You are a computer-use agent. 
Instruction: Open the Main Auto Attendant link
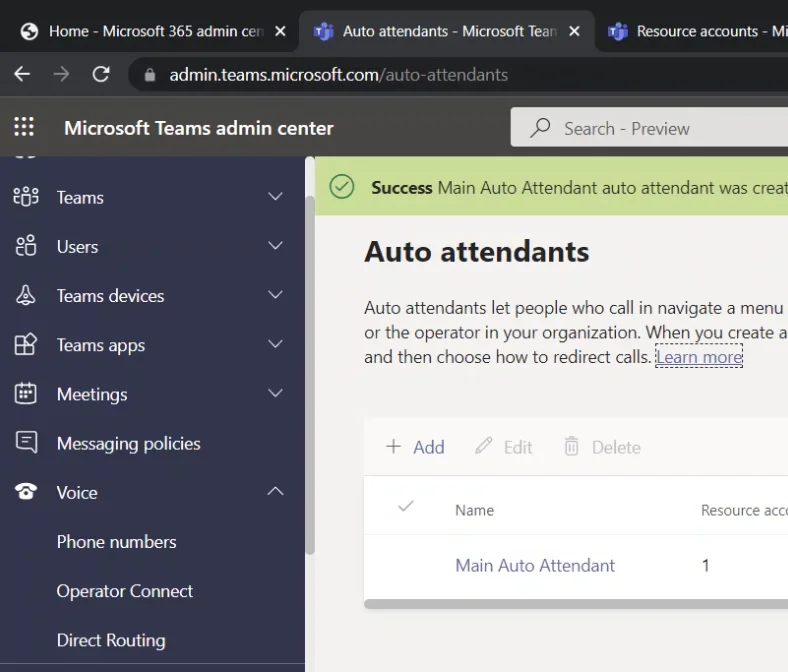[x=535, y=565]
